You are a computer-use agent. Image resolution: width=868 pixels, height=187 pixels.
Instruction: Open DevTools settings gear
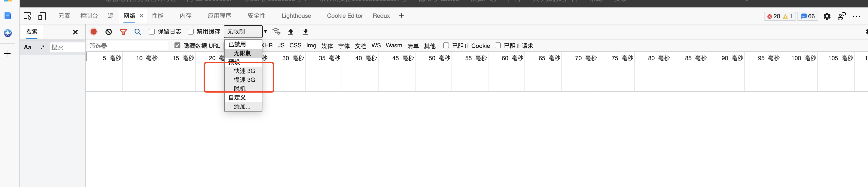point(827,16)
